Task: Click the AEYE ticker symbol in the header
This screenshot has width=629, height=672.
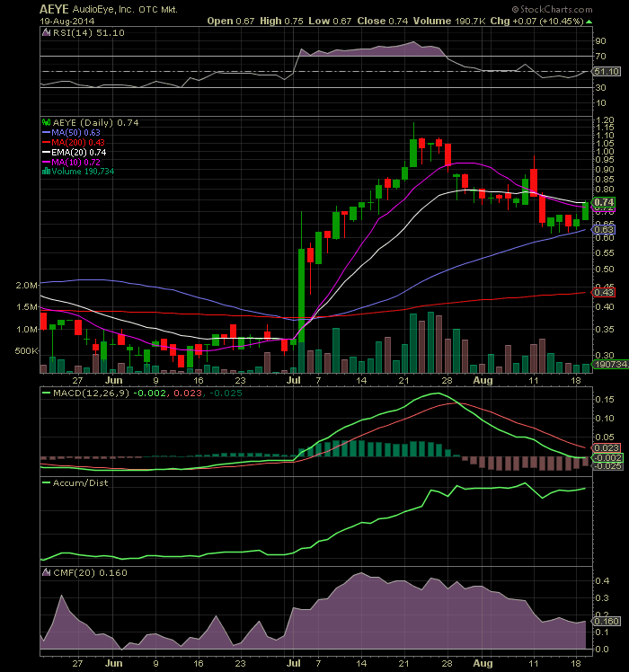Action: (x=55, y=9)
